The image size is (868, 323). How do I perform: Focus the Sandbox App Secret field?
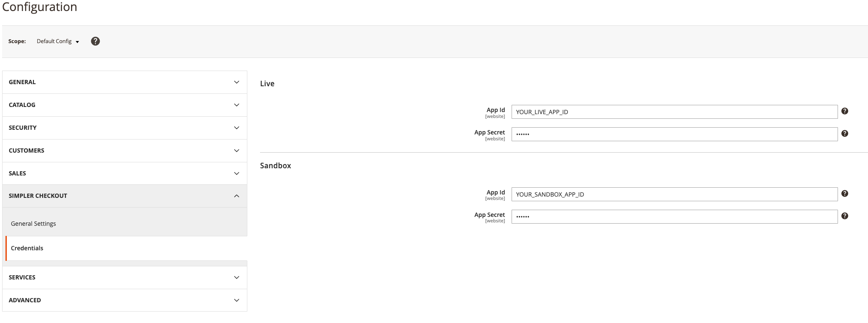click(x=674, y=217)
